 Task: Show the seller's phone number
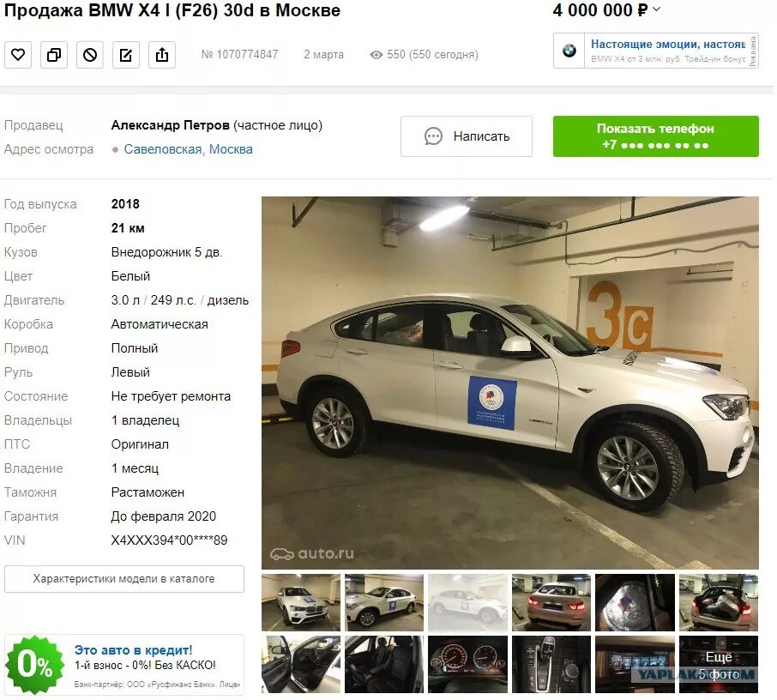(x=655, y=136)
